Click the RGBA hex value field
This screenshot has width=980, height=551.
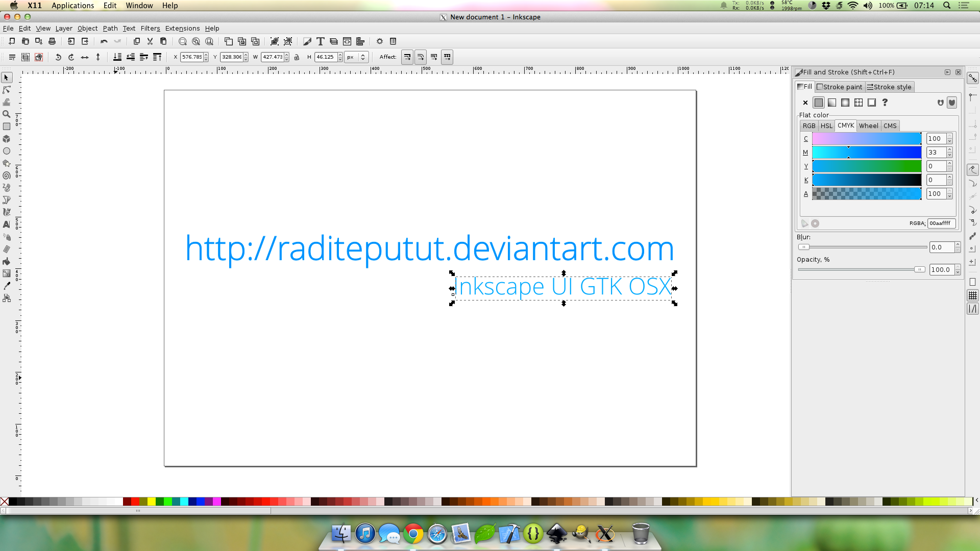pyautogui.click(x=941, y=223)
